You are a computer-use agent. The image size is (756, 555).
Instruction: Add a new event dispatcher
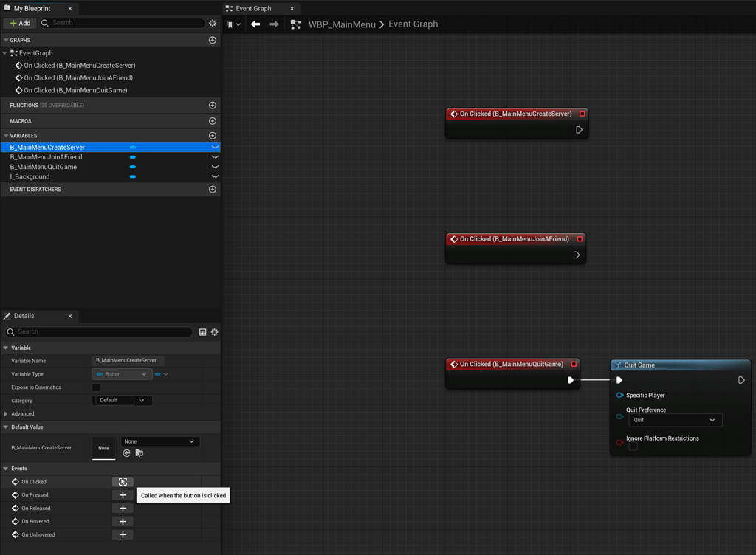click(x=213, y=190)
